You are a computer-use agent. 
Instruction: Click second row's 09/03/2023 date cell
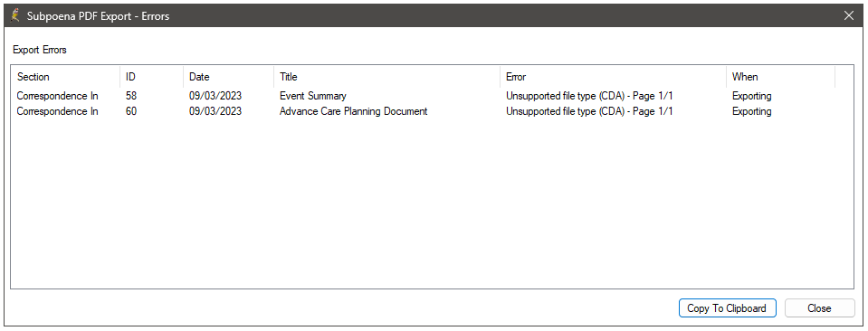point(215,110)
